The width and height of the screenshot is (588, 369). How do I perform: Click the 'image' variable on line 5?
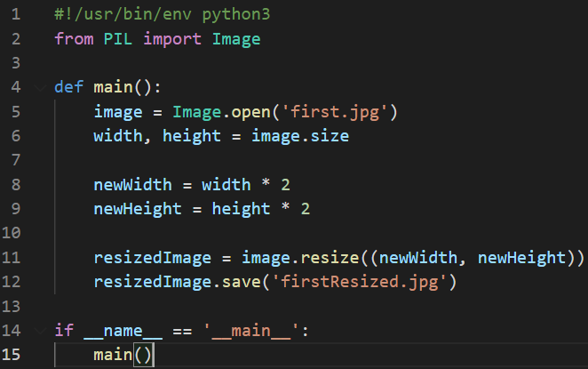coord(118,112)
